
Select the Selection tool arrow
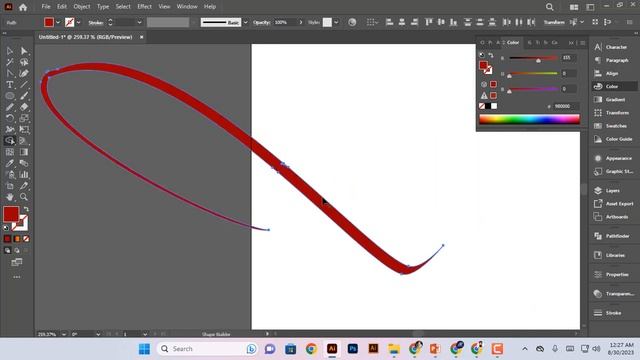tap(10, 51)
